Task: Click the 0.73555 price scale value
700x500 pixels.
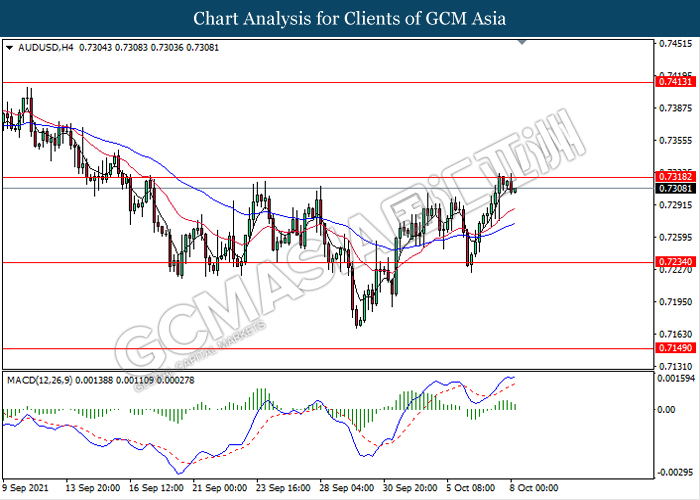Action: tap(676, 141)
